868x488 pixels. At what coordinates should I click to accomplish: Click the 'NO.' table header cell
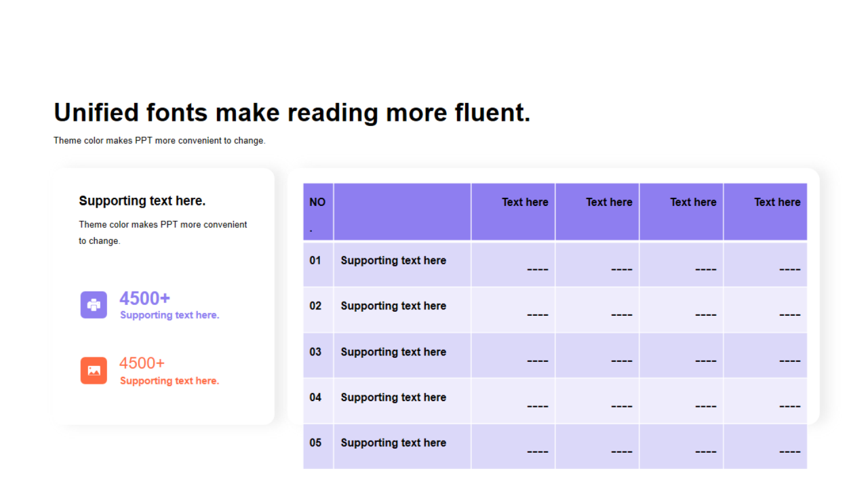point(317,211)
